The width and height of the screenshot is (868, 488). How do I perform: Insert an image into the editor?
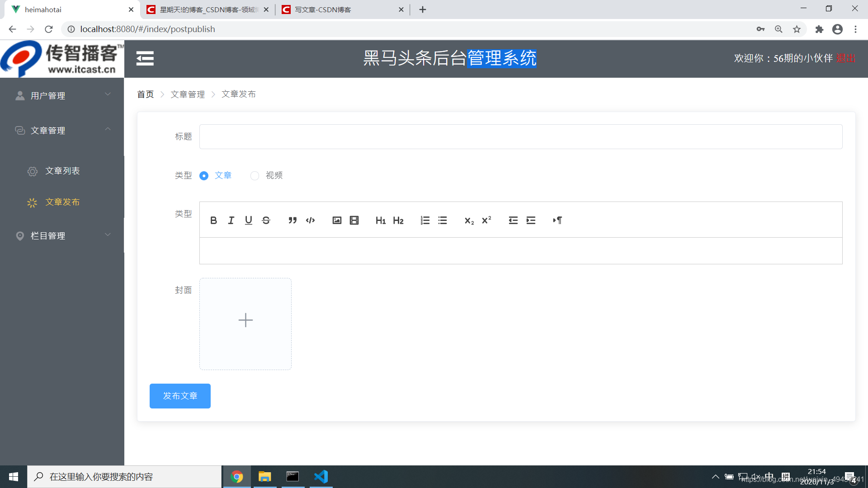[x=337, y=220]
